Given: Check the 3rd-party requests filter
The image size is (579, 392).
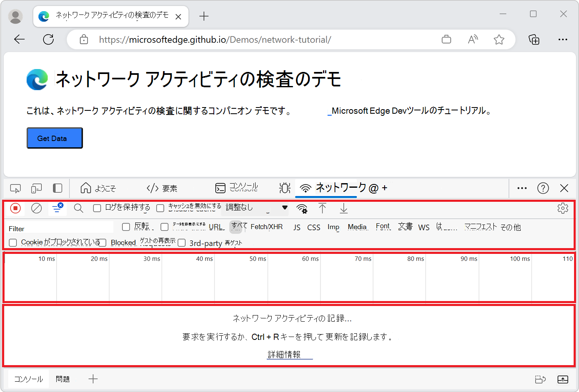Looking at the screenshot, I should coord(181,243).
